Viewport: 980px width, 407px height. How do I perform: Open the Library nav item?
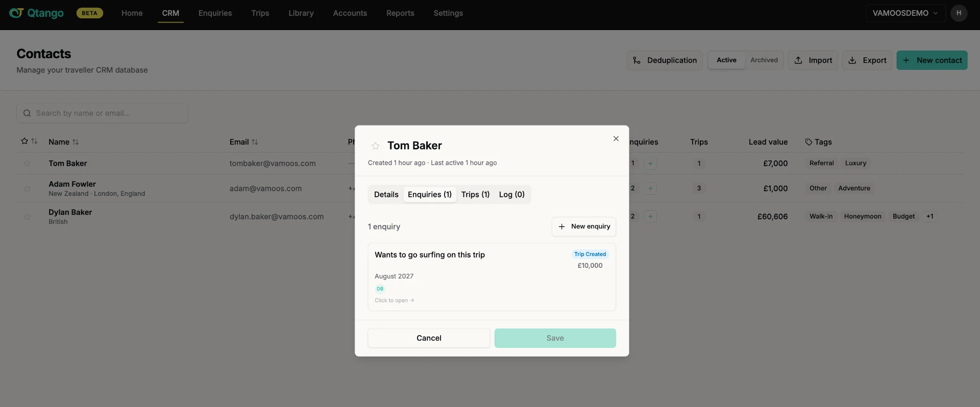coord(301,13)
